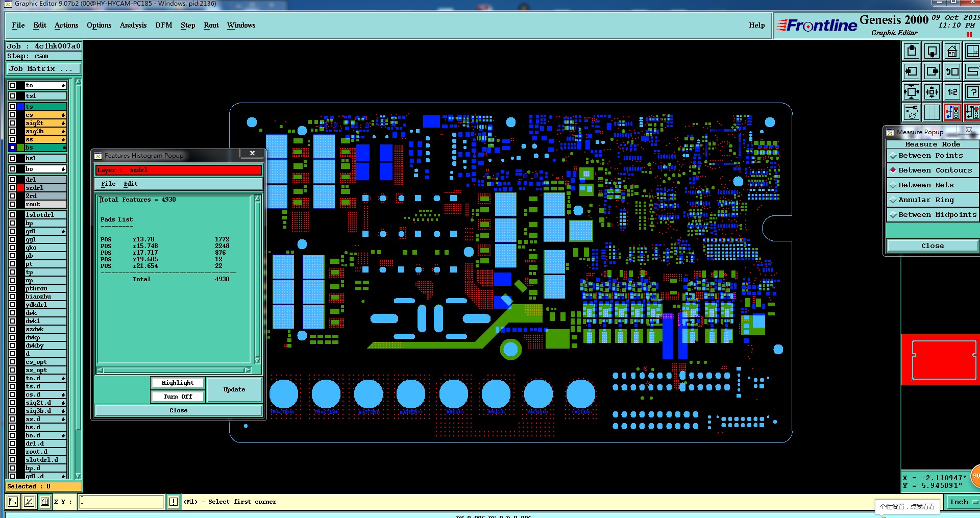The width and height of the screenshot is (980, 518).
Task: Select Between Points measure mode
Action: [933, 156]
